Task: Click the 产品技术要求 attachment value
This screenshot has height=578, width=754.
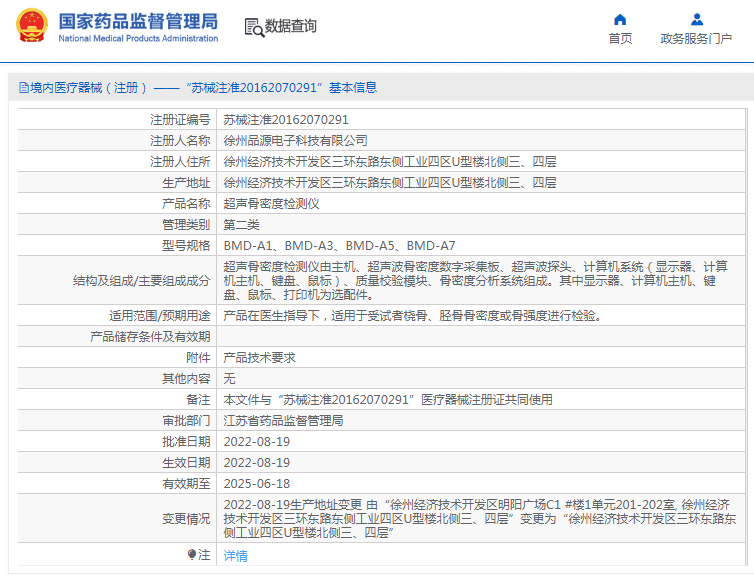Action: tap(260, 358)
